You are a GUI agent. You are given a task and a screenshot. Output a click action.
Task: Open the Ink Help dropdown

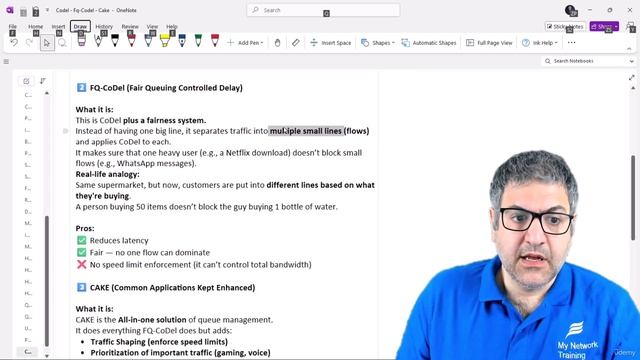pos(540,42)
